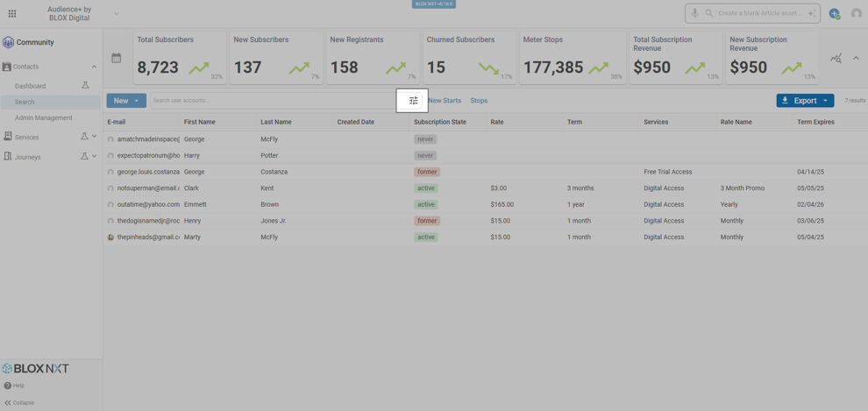
Task: Click the $165.00 rate cell
Action: coord(502,205)
